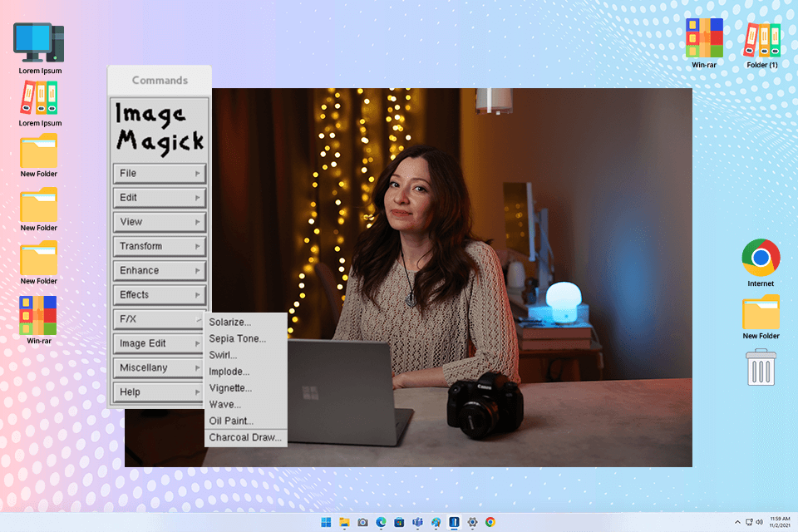Open the Windows Start menu

click(x=326, y=522)
